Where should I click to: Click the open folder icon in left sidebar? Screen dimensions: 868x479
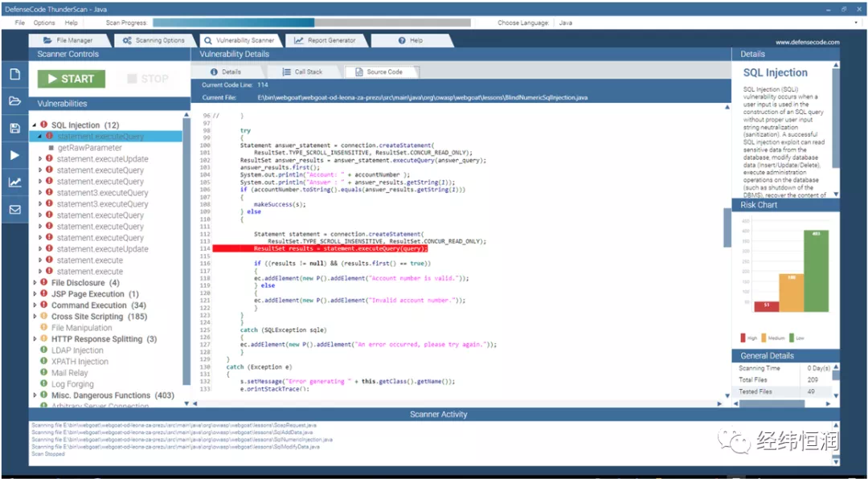15,100
